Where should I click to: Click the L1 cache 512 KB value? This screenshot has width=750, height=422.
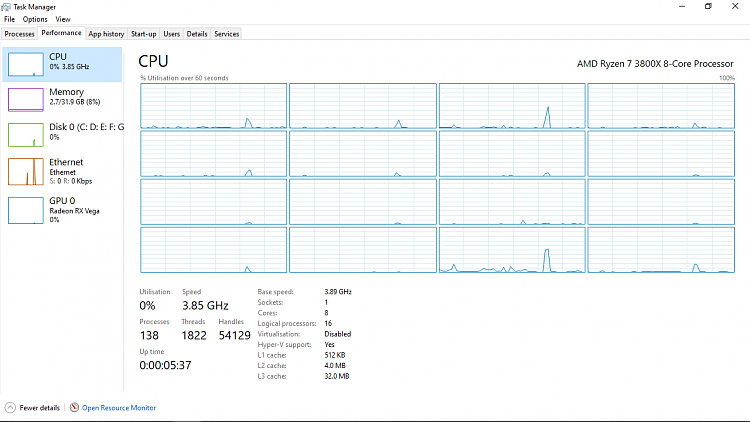335,355
